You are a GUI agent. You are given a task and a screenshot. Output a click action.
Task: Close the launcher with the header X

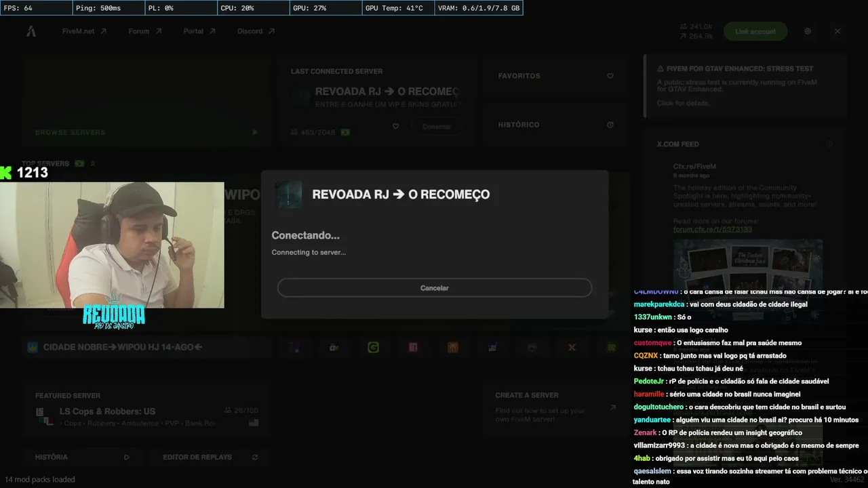click(837, 31)
